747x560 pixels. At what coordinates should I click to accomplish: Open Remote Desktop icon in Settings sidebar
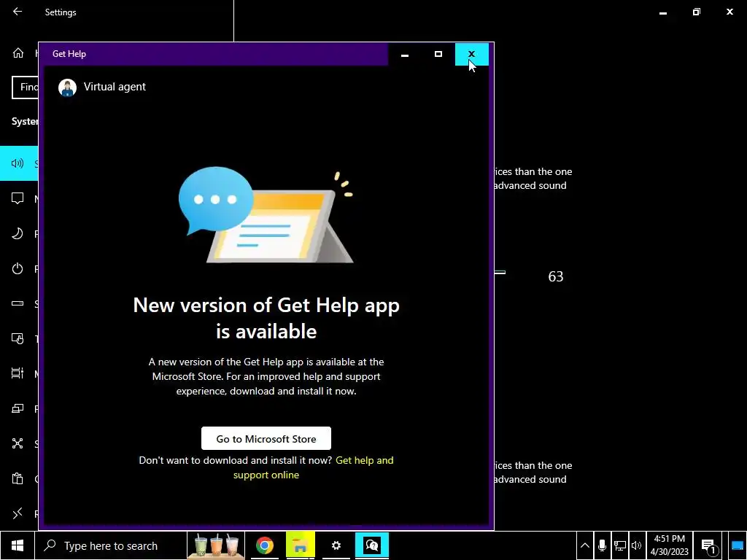18,513
